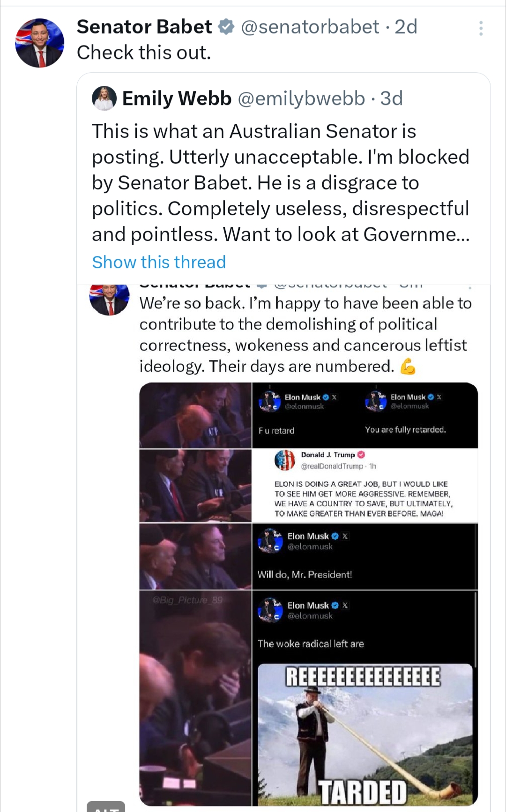The image size is (506, 812).
Task: Open the "Show this thread" link
Action: 159,262
